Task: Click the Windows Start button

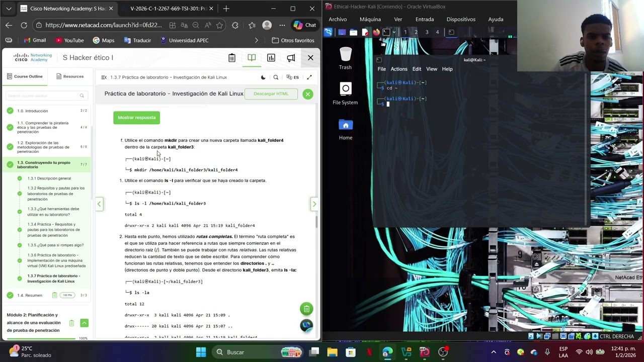Action: (x=201, y=352)
